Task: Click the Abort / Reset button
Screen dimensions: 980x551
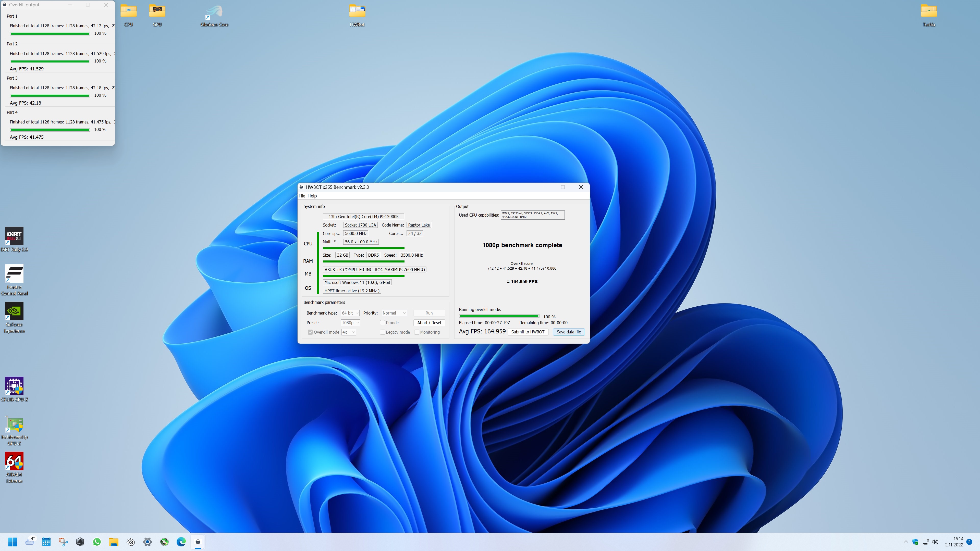Action: click(x=429, y=323)
